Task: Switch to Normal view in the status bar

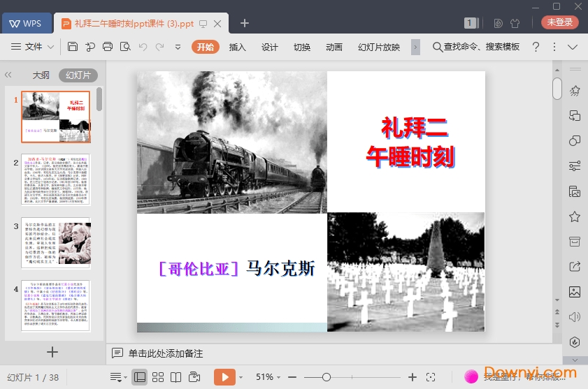Action: pyautogui.click(x=140, y=377)
